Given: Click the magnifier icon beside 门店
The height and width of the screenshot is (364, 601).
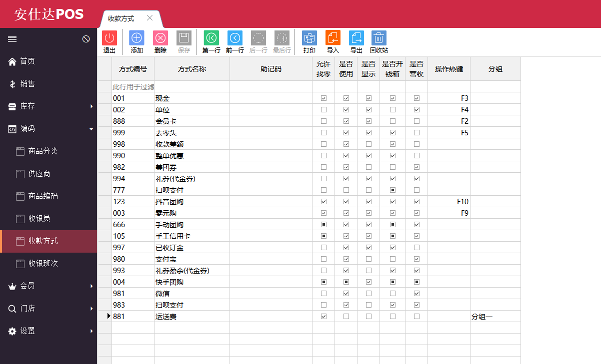Looking at the screenshot, I should click(12, 309).
